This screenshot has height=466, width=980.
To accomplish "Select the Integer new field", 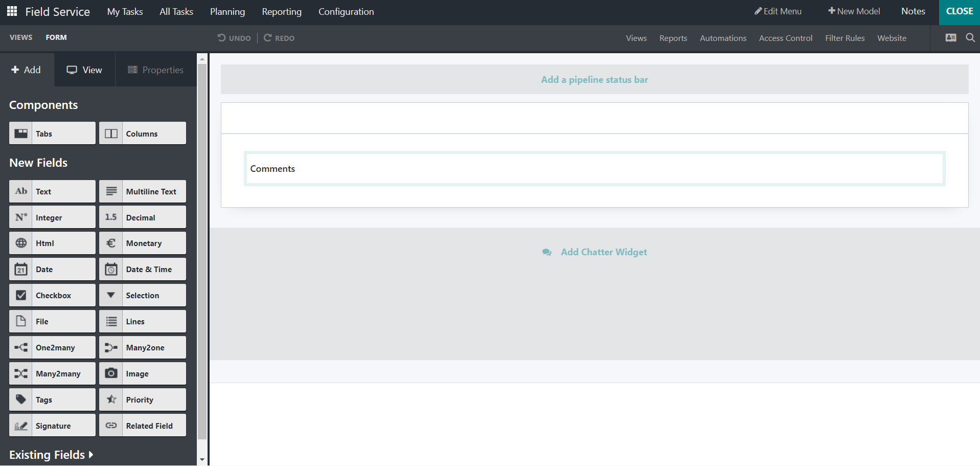I will point(52,217).
